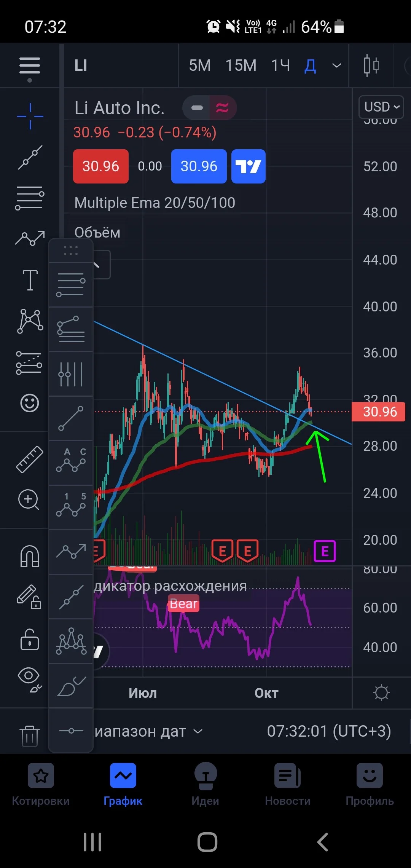Pick the Fib channel vertical sliders tool

point(71,374)
